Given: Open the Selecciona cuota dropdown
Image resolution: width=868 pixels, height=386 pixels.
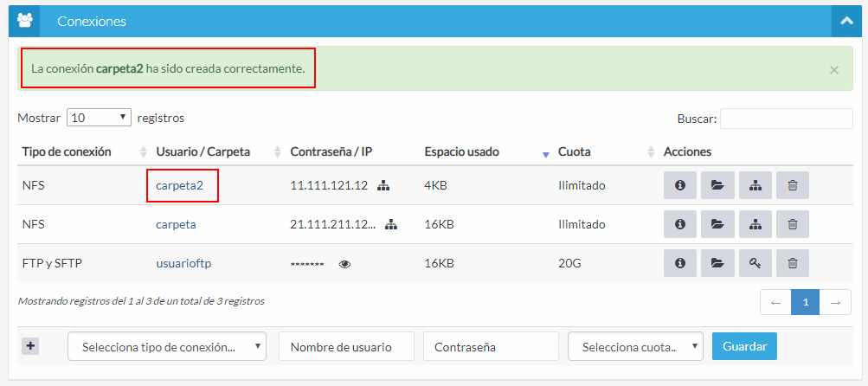Looking at the screenshot, I should [x=634, y=347].
